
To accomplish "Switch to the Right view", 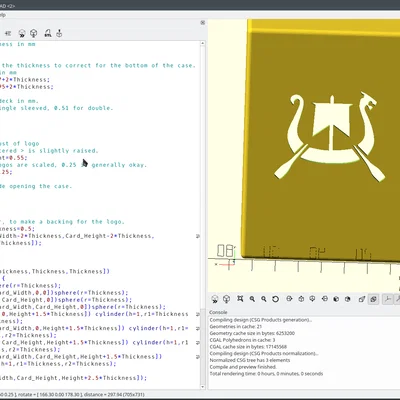I will [x=289, y=299].
